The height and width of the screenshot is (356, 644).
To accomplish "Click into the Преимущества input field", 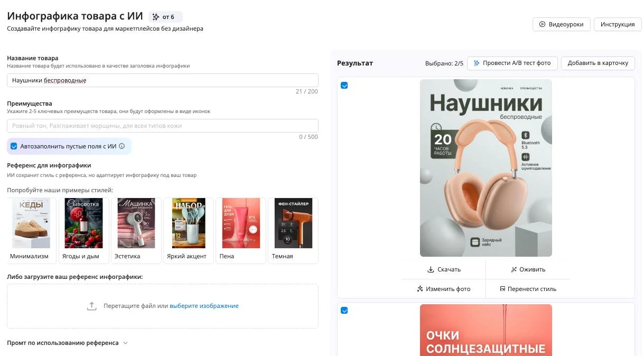I will coord(163,126).
